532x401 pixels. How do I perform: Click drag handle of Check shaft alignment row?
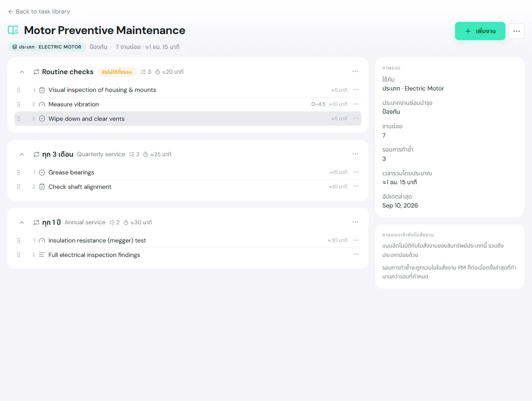(x=19, y=187)
